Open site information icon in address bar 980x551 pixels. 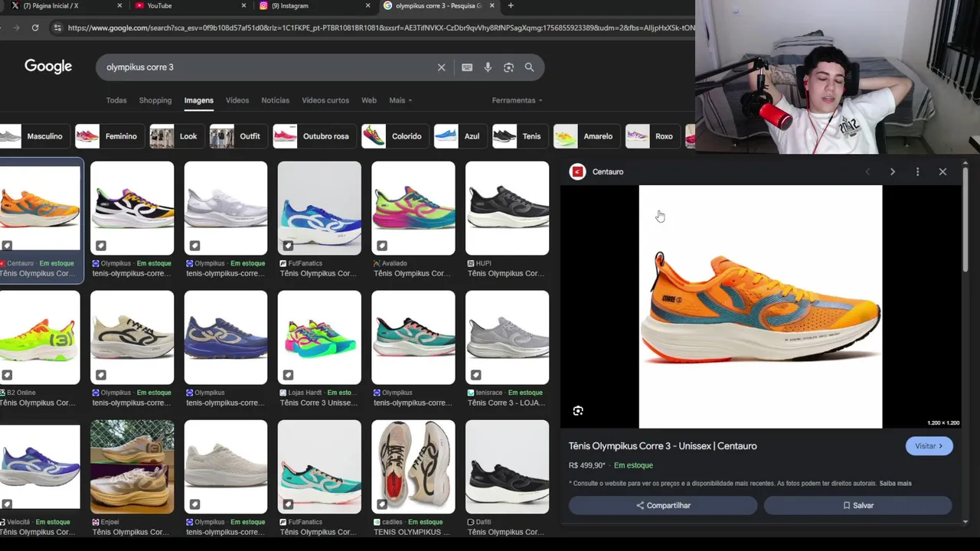[x=57, y=28]
